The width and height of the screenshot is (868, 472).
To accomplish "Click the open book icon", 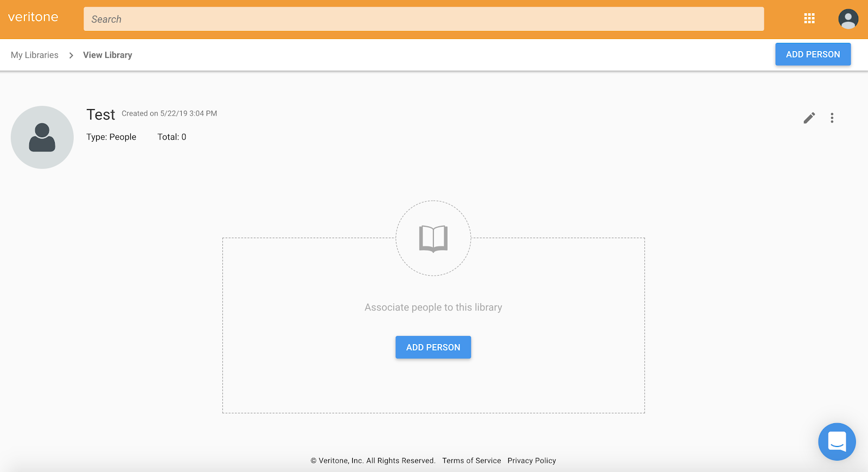I will pyautogui.click(x=433, y=239).
